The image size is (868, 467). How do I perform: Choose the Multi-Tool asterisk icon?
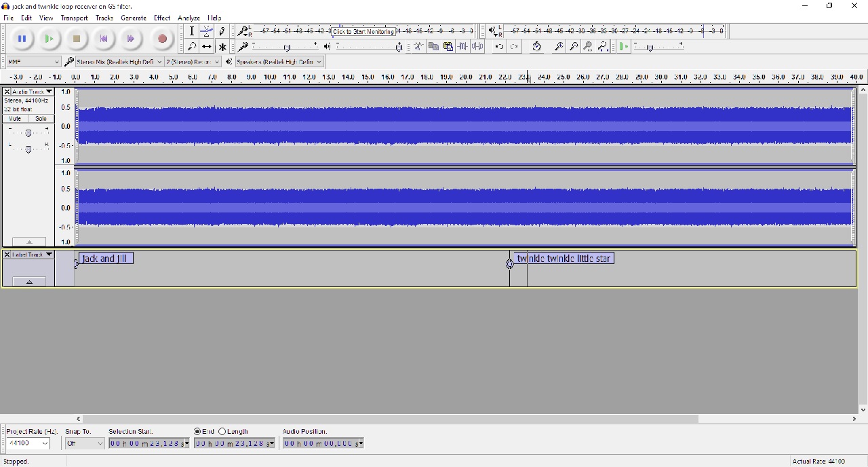[222, 47]
